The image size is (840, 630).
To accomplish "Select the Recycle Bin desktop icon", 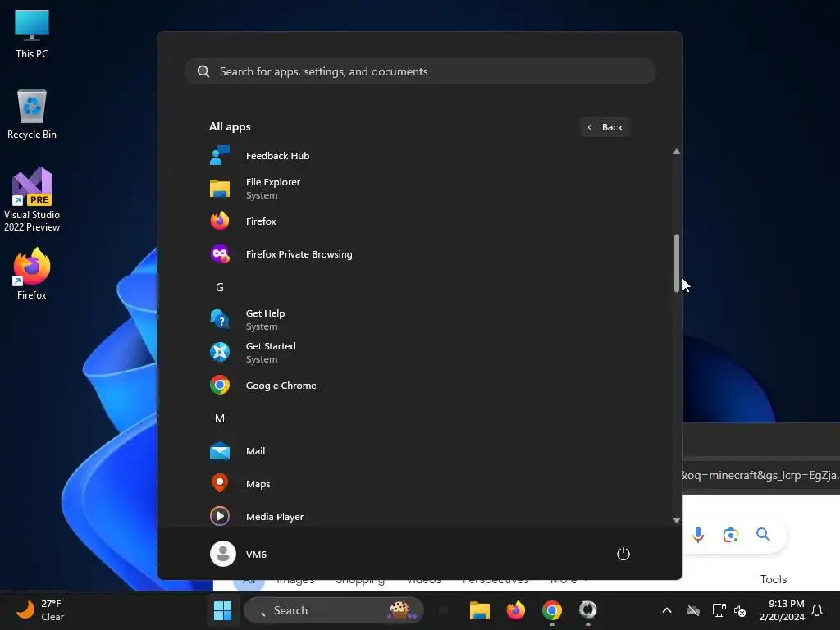I will point(32,114).
